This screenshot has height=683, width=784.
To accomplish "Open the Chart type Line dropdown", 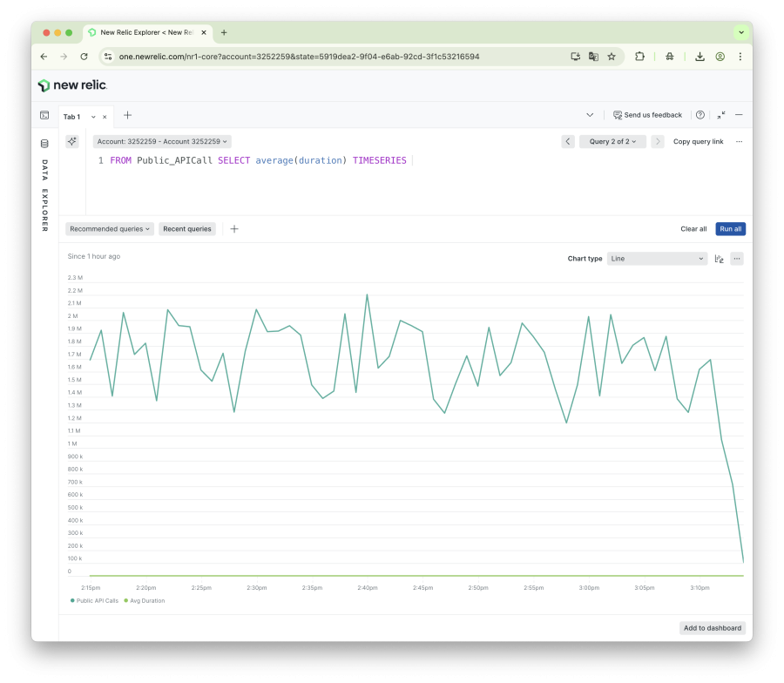I will [x=657, y=259].
